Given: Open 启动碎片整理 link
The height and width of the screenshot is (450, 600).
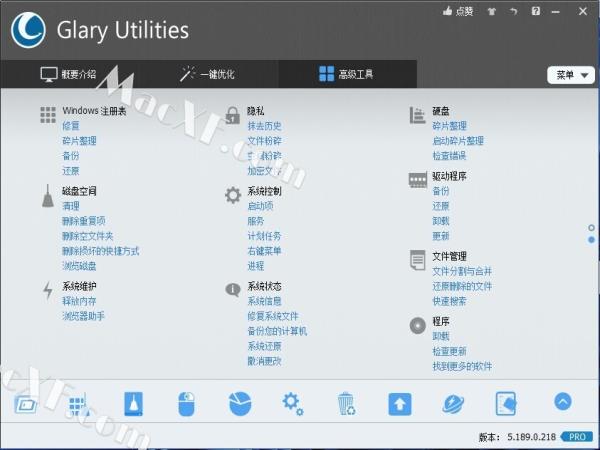Looking at the screenshot, I should [458, 141].
